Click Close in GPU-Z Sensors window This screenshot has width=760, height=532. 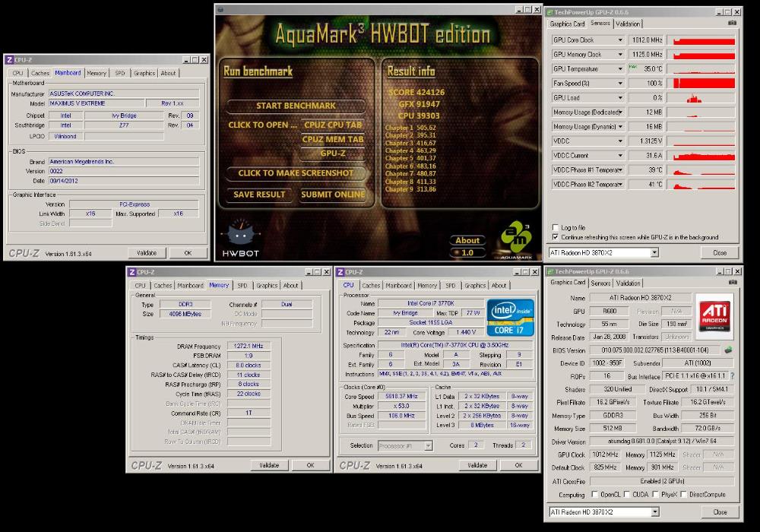coord(720,252)
